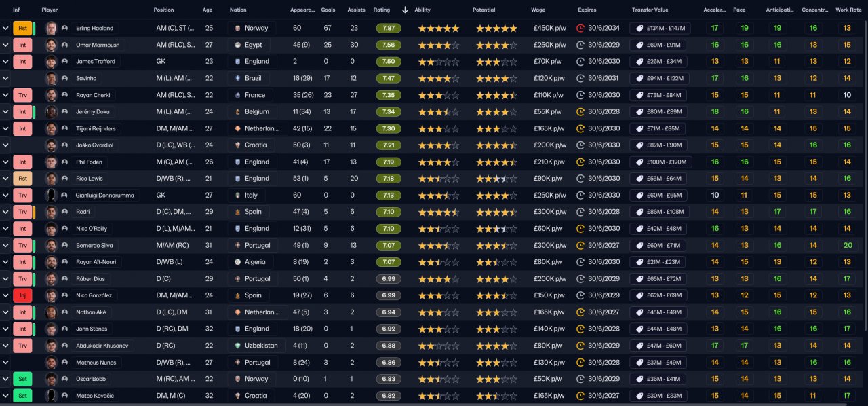Click Tijjani Reijnders' position text DM, M/AM
This screenshot has height=406, width=868.
coord(175,128)
